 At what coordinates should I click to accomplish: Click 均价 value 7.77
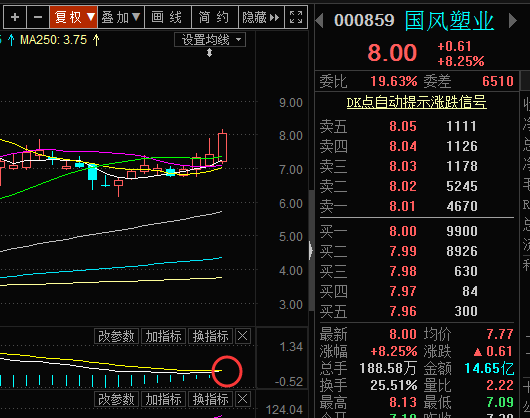[500, 334]
